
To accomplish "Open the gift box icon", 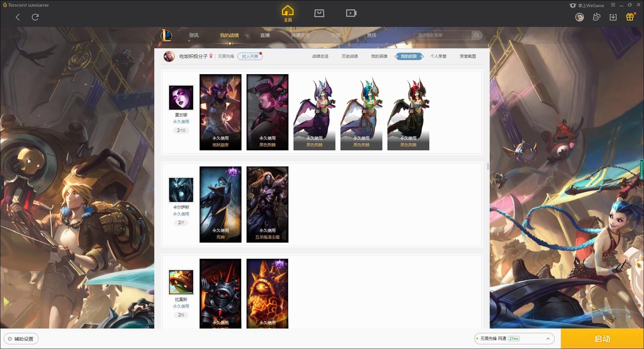I will pos(630,17).
